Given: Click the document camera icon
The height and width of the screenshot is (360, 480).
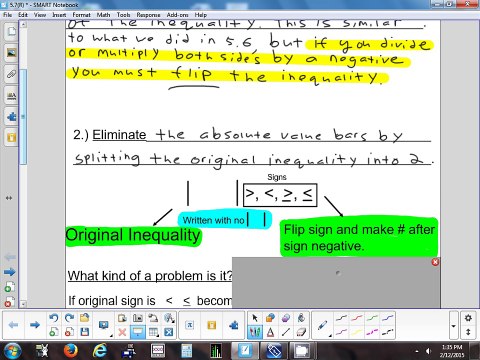Looking at the screenshot, I should [153, 318].
